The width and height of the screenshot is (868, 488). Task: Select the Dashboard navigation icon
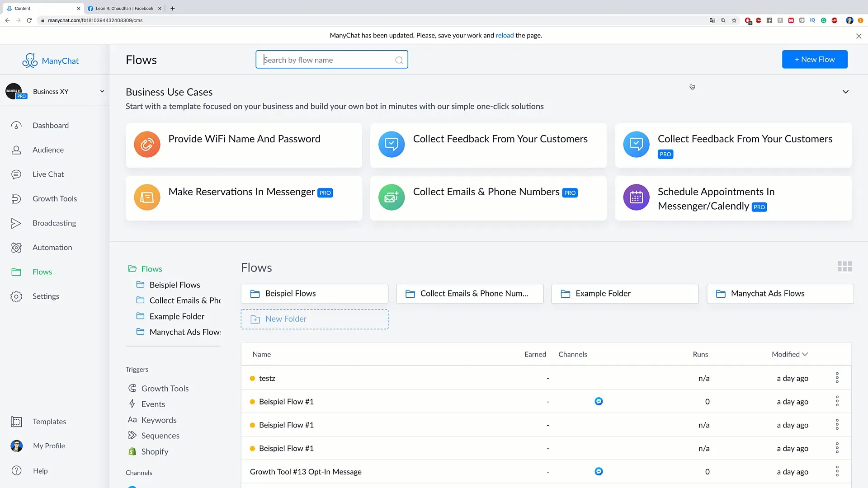coord(16,125)
